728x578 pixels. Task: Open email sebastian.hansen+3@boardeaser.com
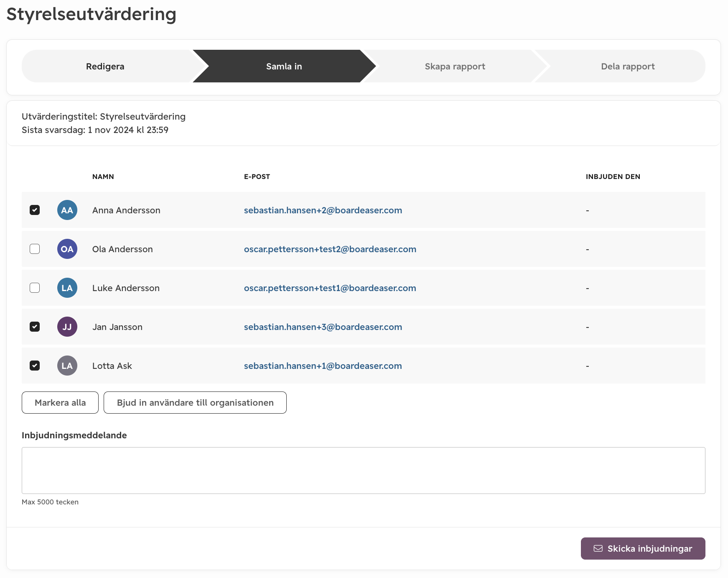pyautogui.click(x=323, y=327)
